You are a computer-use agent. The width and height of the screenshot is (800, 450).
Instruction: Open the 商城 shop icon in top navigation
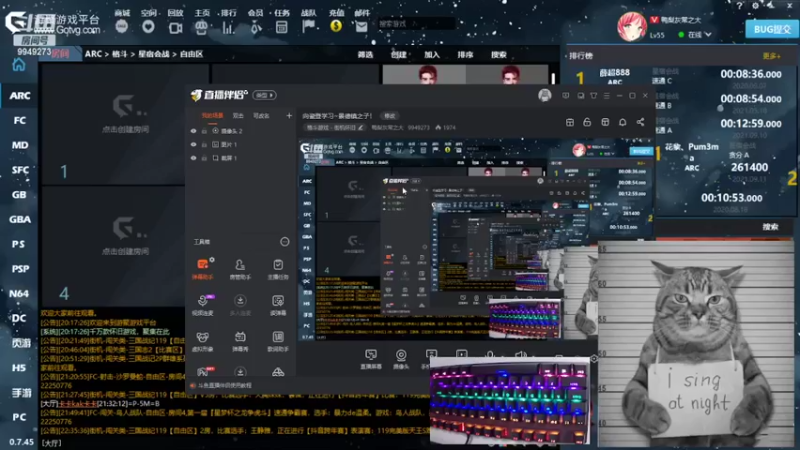[x=121, y=27]
